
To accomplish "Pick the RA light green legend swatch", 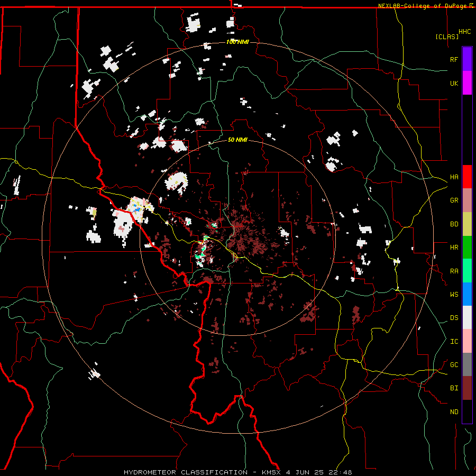I will click(x=467, y=271).
